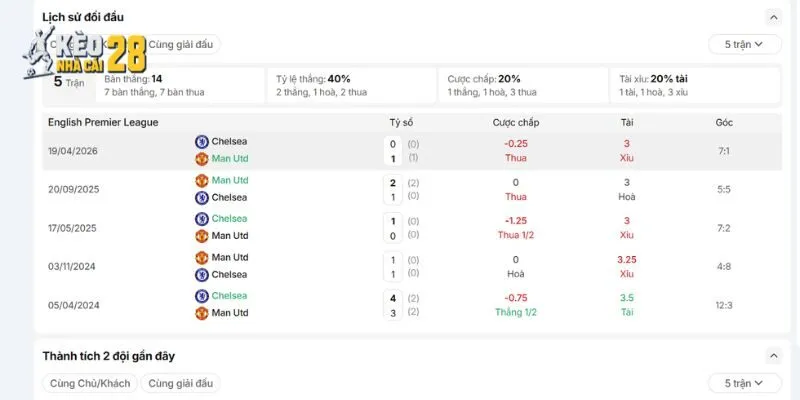Click Man Utd crest in 05/04/2024 match
800x400 pixels.
coord(202,313)
